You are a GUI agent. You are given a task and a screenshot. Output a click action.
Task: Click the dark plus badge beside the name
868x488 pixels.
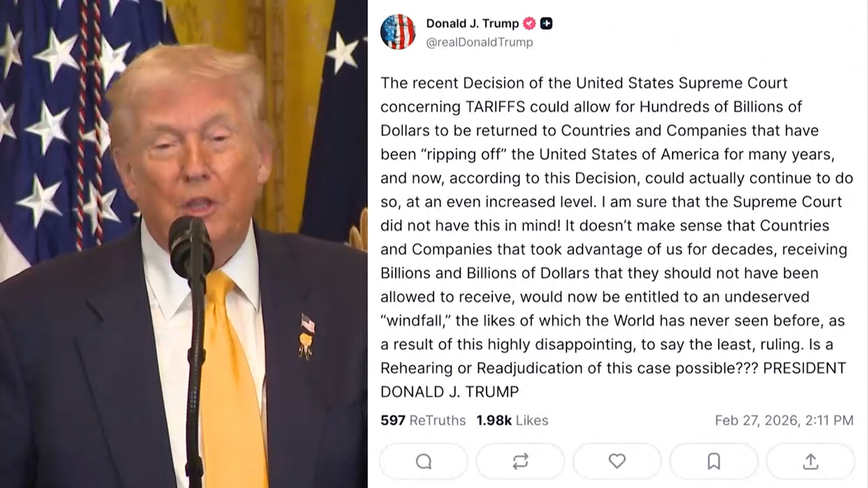546,23
